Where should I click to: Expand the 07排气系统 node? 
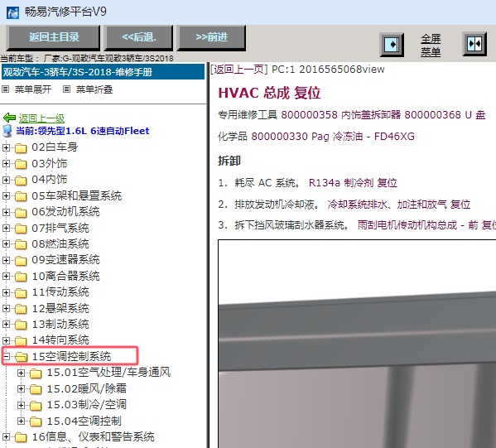(6, 228)
